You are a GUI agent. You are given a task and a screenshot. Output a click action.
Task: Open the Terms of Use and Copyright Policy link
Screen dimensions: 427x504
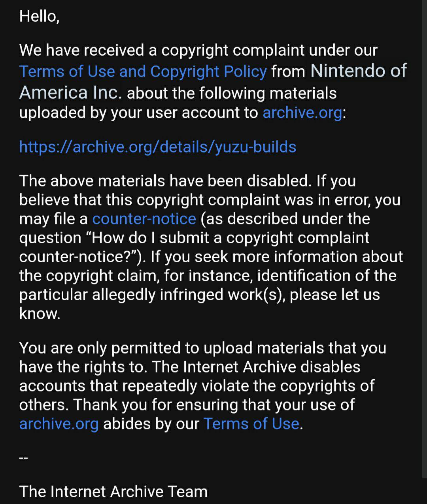143,71
